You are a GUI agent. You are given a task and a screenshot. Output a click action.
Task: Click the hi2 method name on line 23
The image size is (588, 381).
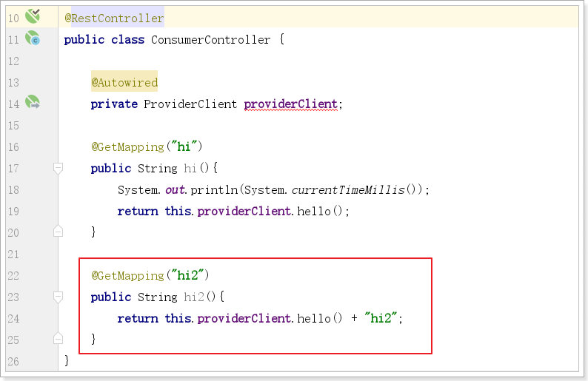pyautogui.click(x=194, y=297)
